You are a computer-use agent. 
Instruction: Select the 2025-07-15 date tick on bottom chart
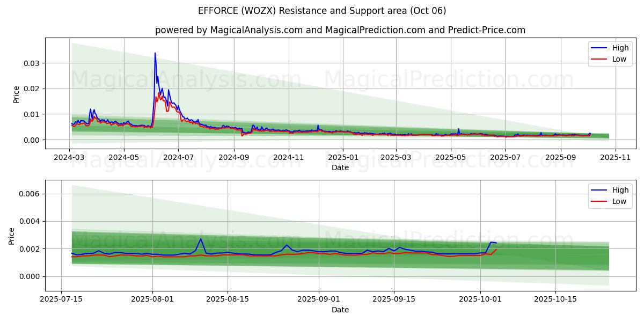61,299
